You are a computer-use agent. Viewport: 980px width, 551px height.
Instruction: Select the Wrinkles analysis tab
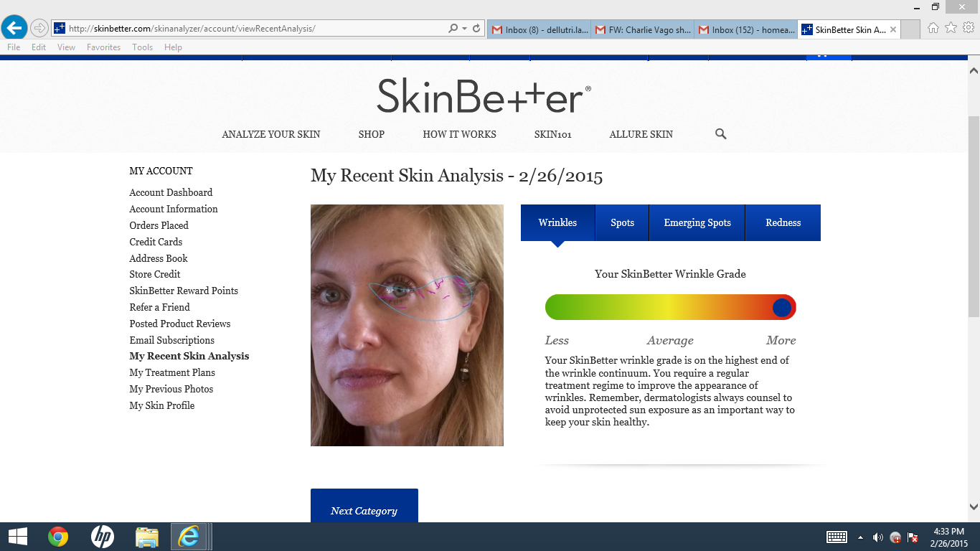tap(557, 222)
